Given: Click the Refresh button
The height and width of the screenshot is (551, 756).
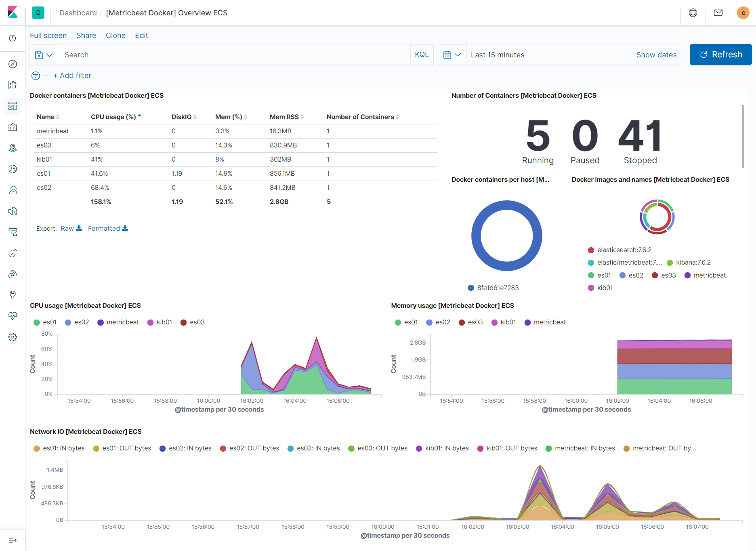Looking at the screenshot, I should [x=720, y=55].
